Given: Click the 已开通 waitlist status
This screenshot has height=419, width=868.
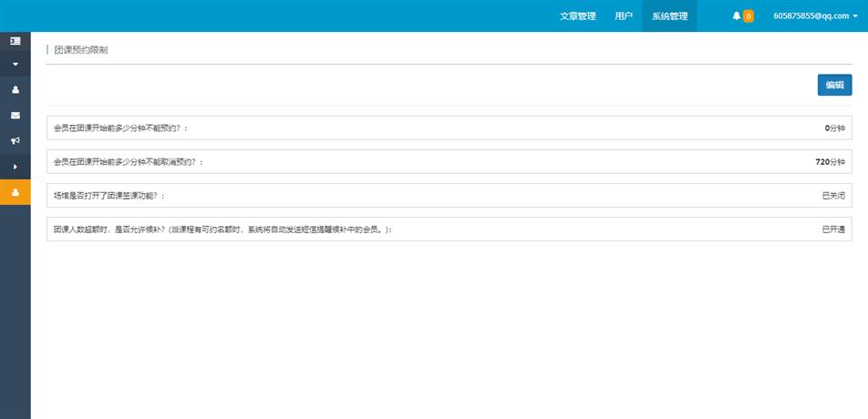Looking at the screenshot, I should pos(833,230).
